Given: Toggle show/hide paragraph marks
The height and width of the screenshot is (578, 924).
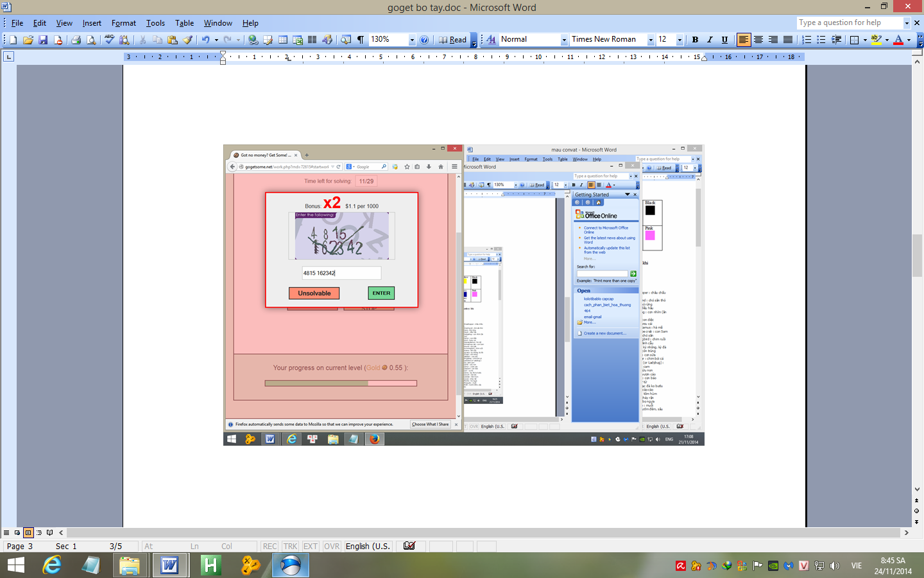Looking at the screenshot, I should click(x=361, y=40).
